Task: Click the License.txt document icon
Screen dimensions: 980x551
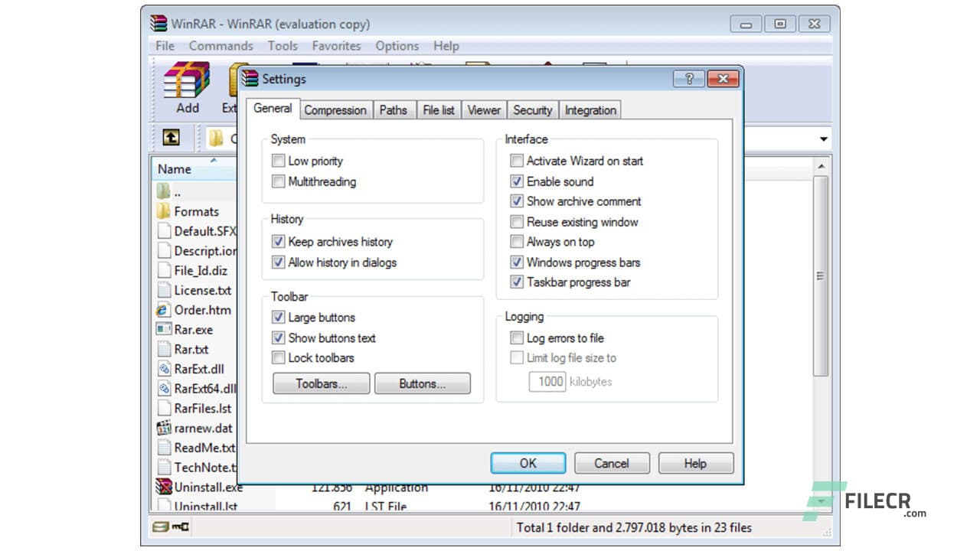Action: click(165, 290)
